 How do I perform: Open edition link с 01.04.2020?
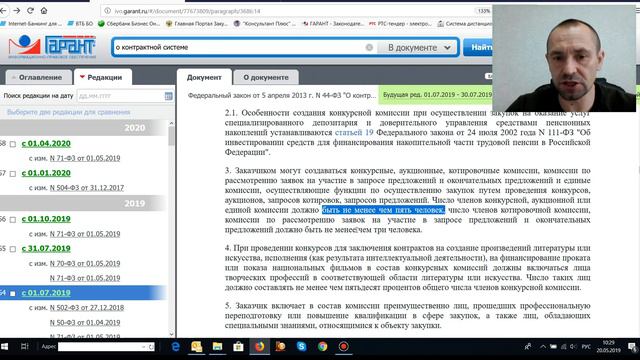(x=46, y=144)
